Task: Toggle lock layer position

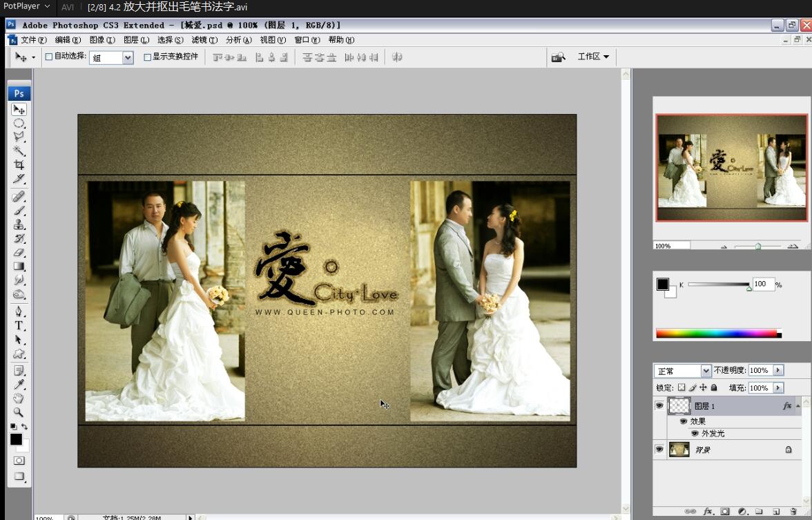Action: pos(703,387)
